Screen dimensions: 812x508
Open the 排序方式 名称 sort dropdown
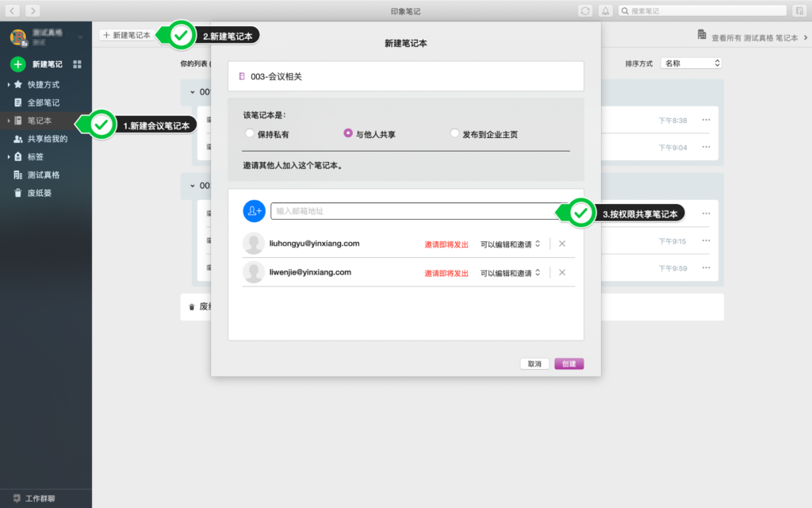click(x=691, y=63)
